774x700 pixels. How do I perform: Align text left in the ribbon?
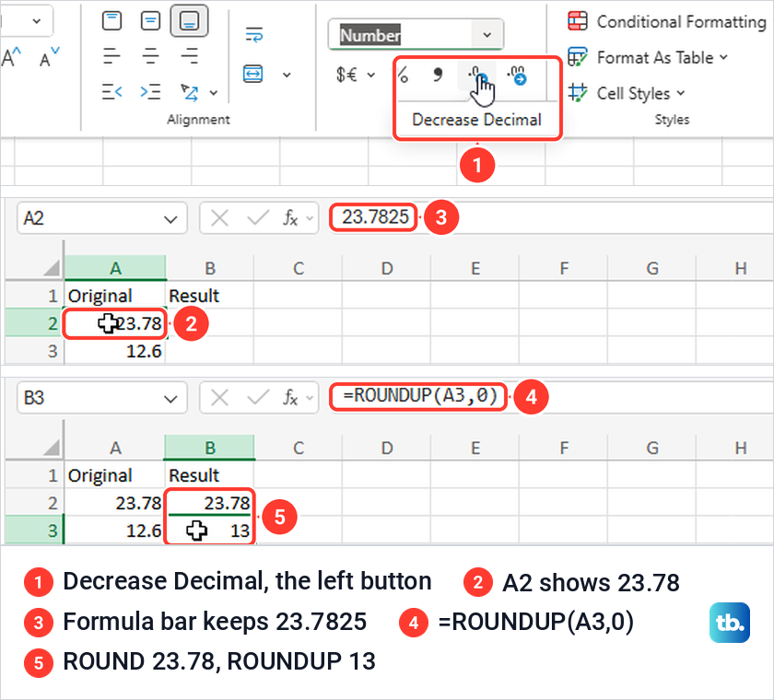111,56
